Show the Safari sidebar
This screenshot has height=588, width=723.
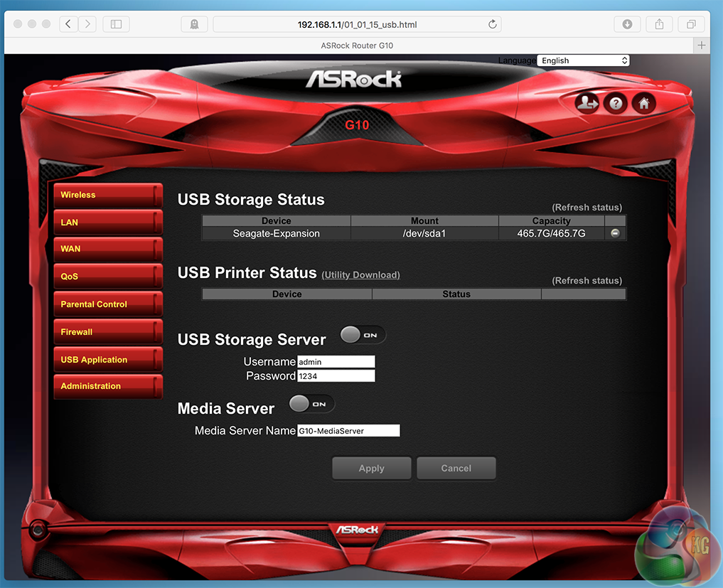click(116, 24)
